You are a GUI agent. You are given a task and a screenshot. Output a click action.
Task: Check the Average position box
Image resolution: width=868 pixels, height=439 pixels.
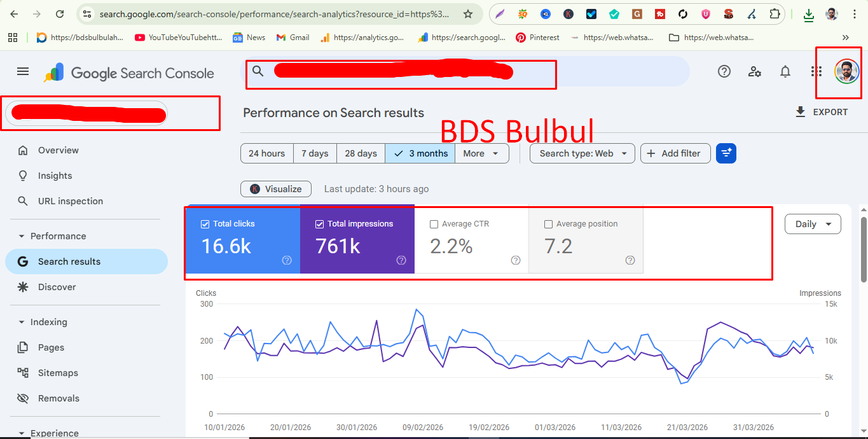coord(549,223)
